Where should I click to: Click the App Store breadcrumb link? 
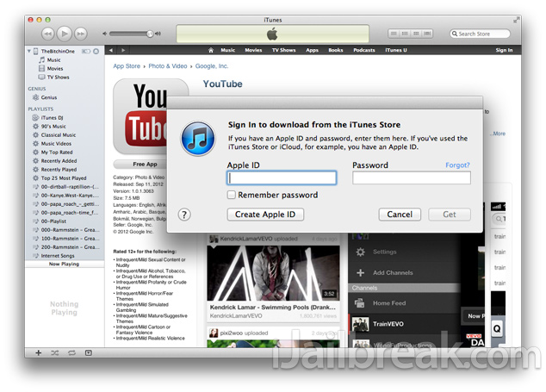(127, 66)
